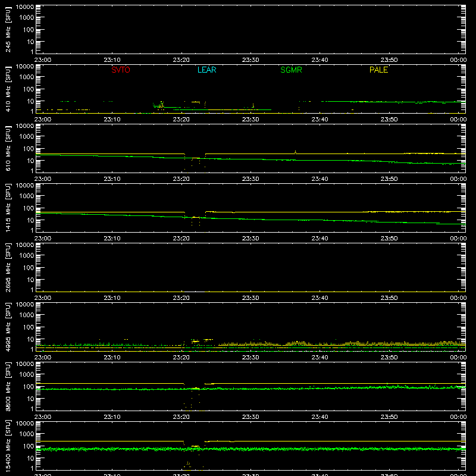
Task: Click the green SGMR station label
Action: click(x=291, y=70)
